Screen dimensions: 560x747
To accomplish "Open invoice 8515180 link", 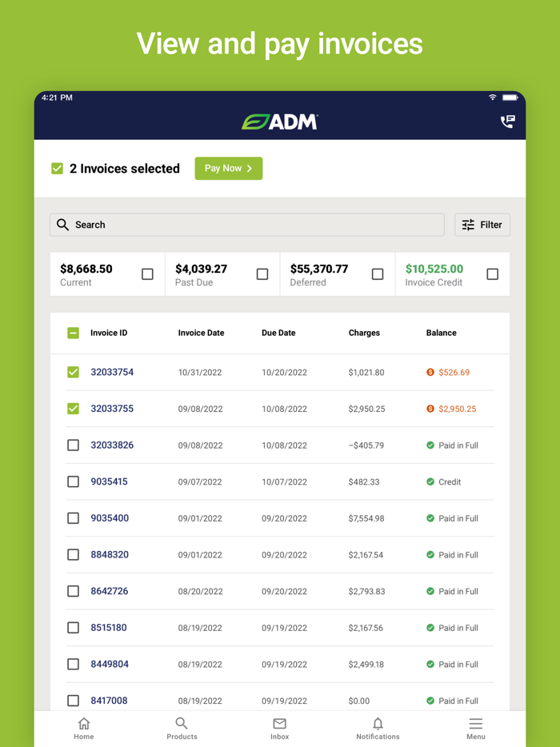I will point(109,627).
